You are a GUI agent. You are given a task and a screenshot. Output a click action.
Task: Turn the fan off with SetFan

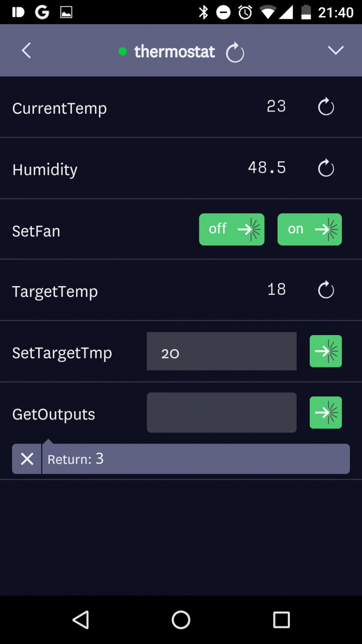point(232,229)
